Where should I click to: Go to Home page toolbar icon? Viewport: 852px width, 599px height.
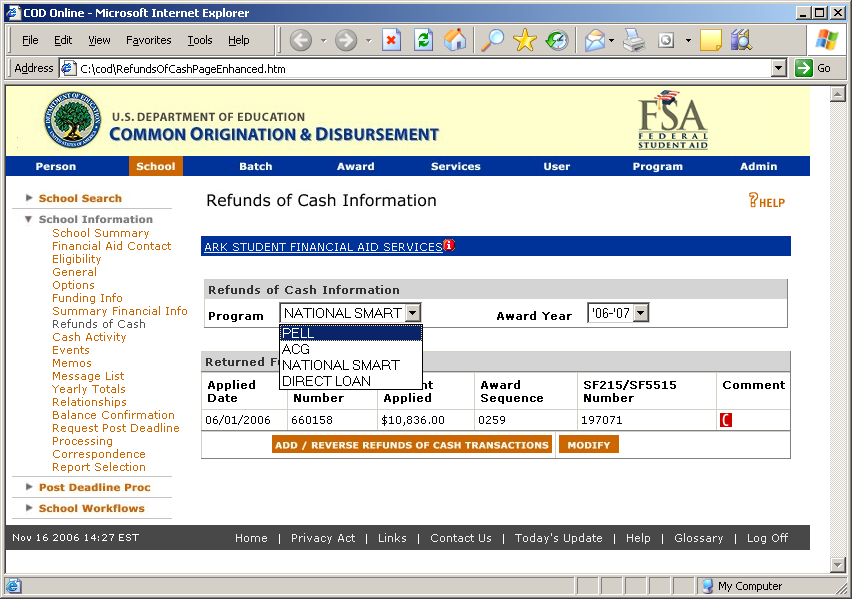point(455,40)
